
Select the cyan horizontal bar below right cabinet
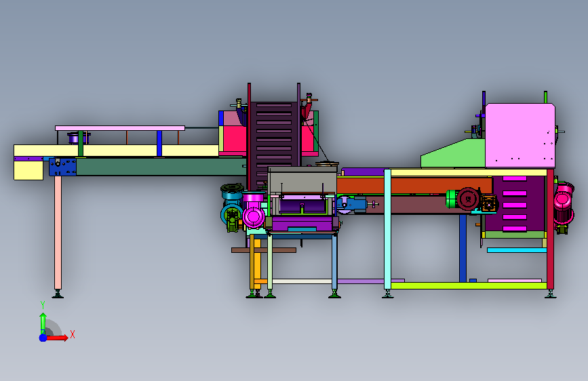pyautogui.click(x=517, y=250)
